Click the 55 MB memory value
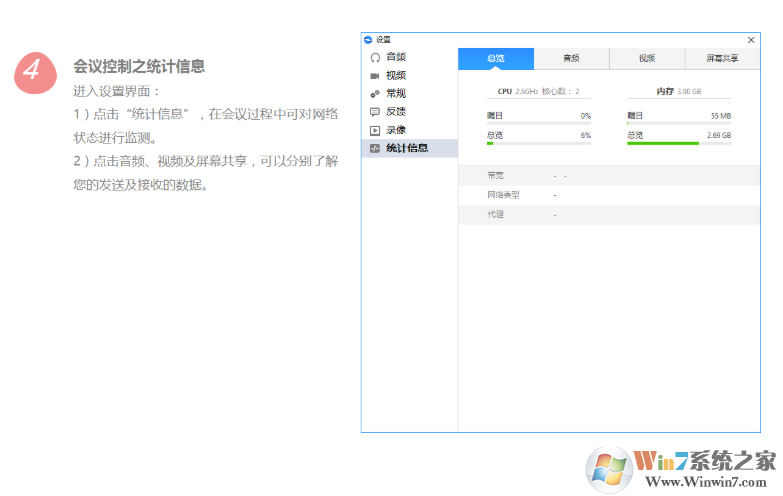The height and width of the screenshot is (496, 783). [x=721, y=116]
